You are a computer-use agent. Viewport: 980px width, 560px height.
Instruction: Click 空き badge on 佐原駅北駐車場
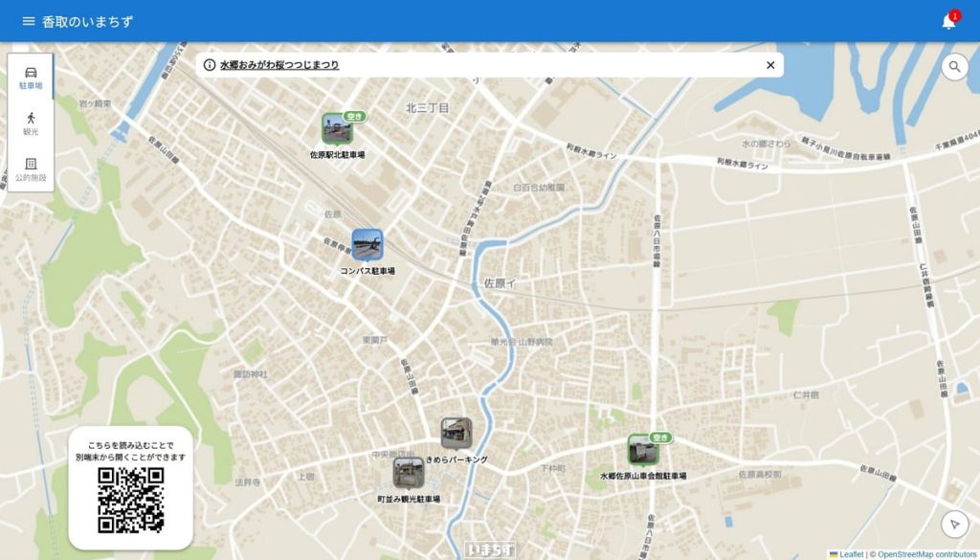[x=356, y=116]
